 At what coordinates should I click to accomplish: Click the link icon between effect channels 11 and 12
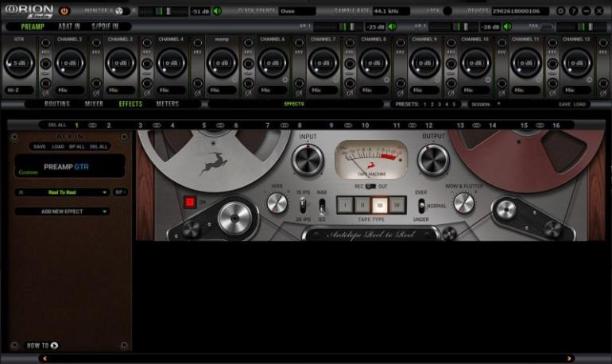point(413,126)
